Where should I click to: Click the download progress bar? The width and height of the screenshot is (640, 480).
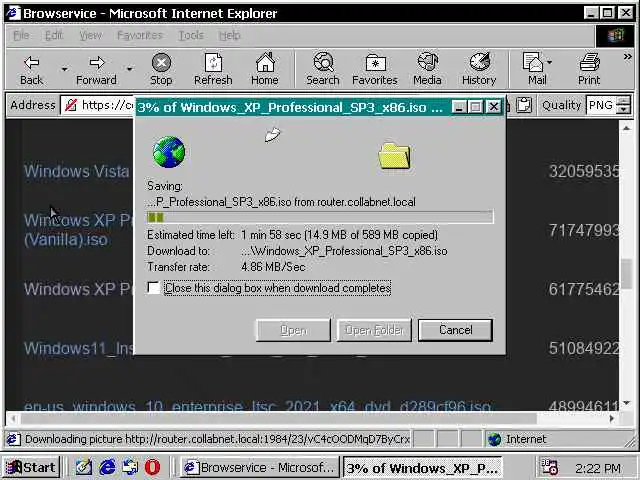click(320, 217)
